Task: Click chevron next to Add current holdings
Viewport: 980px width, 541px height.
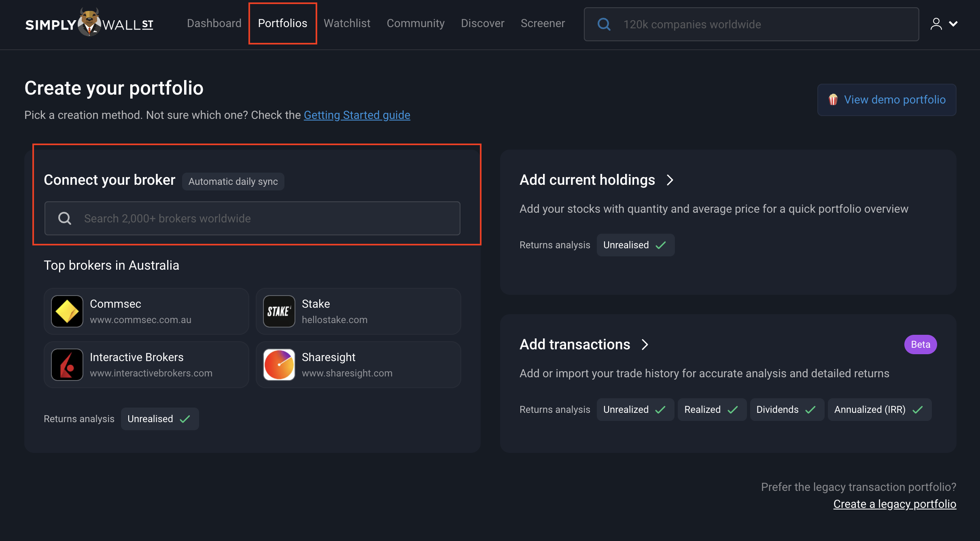Action: pyautogui.click(x=670, y=180)
